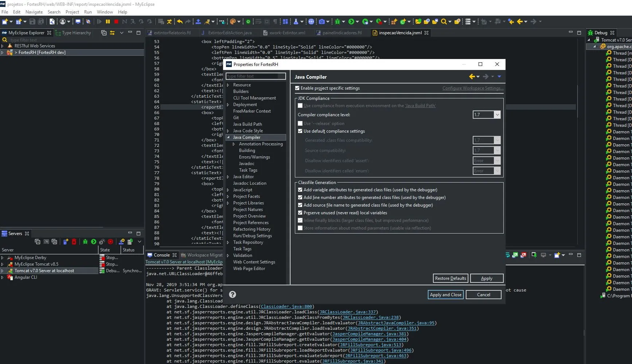Click the red Delete server icon
This screenshot has width=632, height=364.
point(74,242)
